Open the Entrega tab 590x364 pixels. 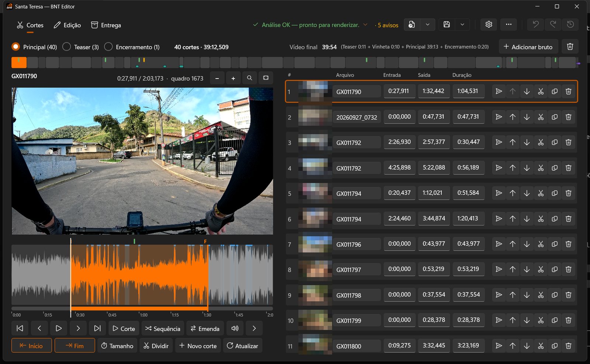click(x=106, y=25)
